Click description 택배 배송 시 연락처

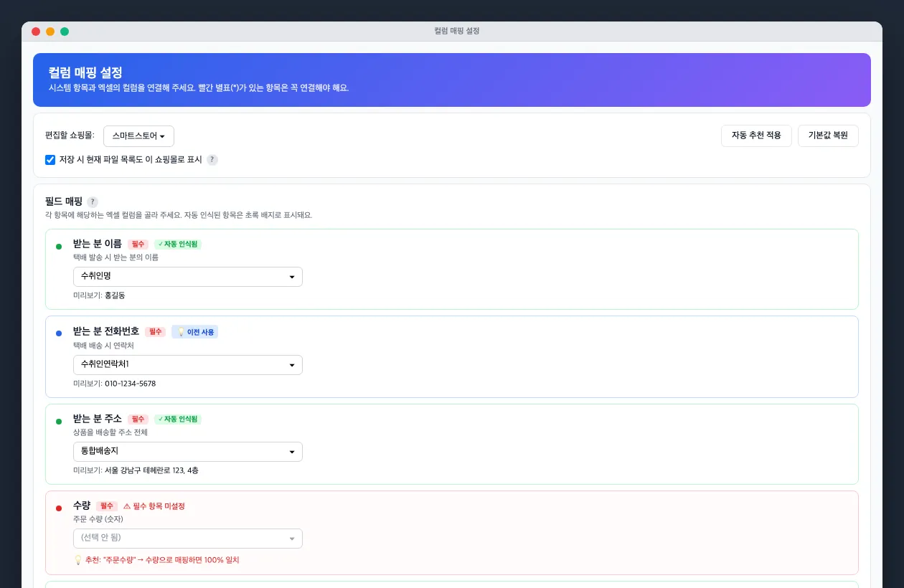coord(103,346)
